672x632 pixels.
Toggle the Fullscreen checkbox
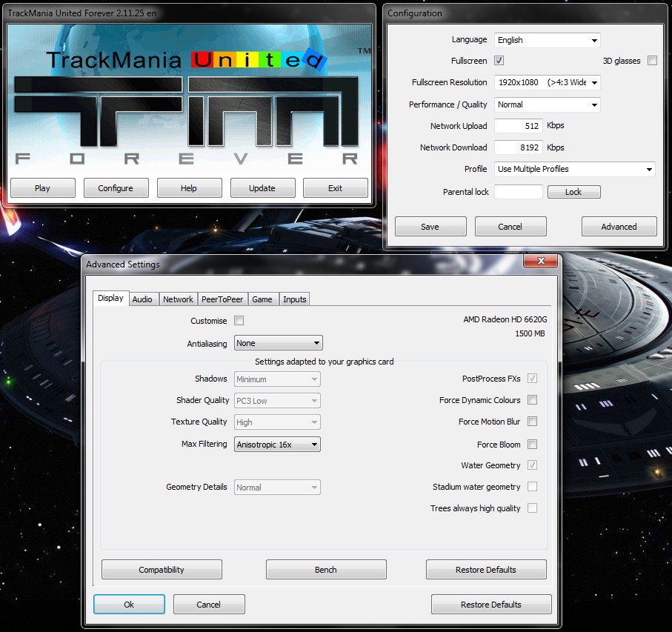(x=499, y=61)
